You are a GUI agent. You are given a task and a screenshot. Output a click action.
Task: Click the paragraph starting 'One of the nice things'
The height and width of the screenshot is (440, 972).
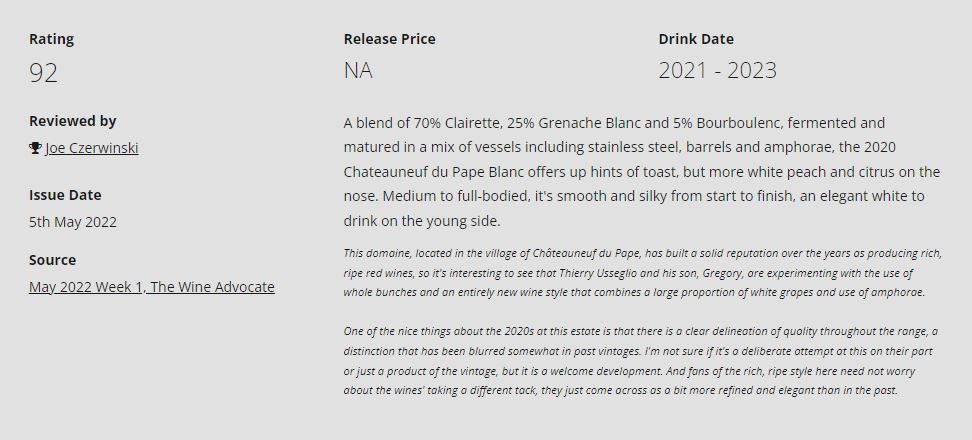(x=641, y=360)
